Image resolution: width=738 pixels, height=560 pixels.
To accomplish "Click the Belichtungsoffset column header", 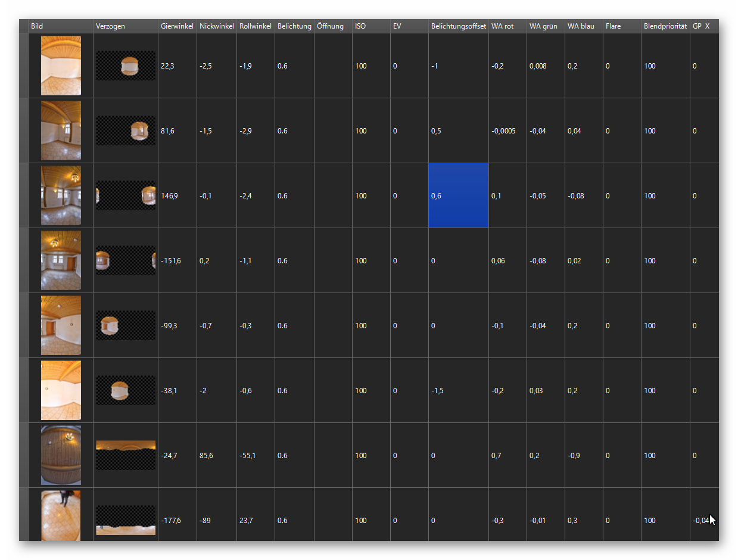I will [x=458, y=26].
